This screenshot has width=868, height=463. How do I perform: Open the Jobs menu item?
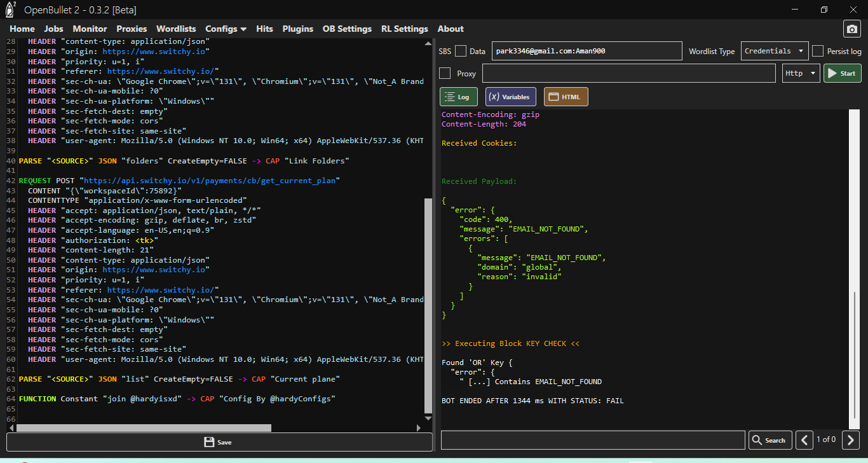point(53,29)
